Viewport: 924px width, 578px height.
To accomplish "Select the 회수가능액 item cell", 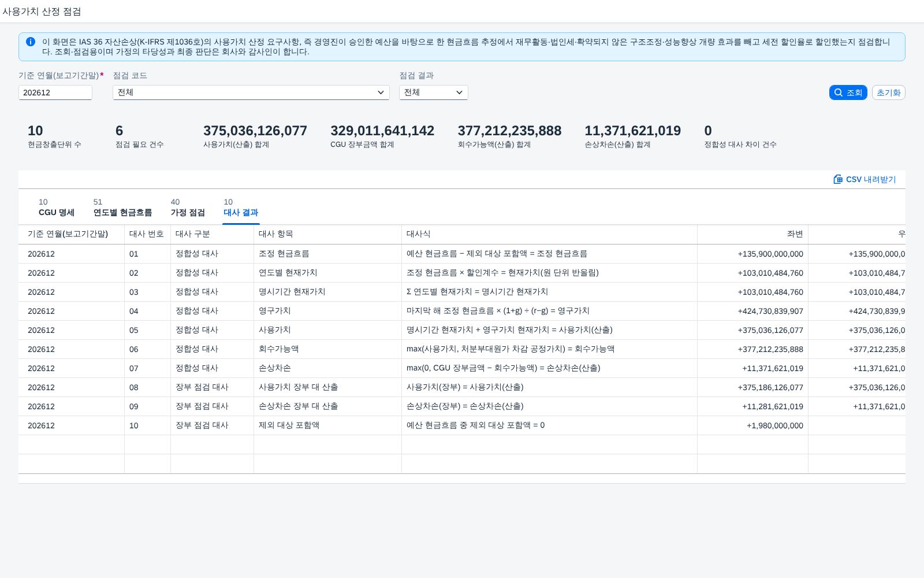I will point(327,349).
